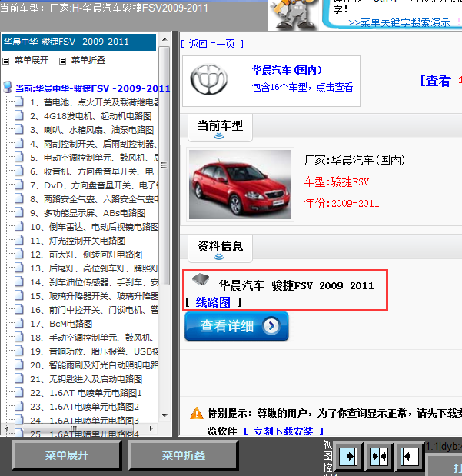Click the view control center-split icon button
The image size is (462, 476).
[379, 456]
